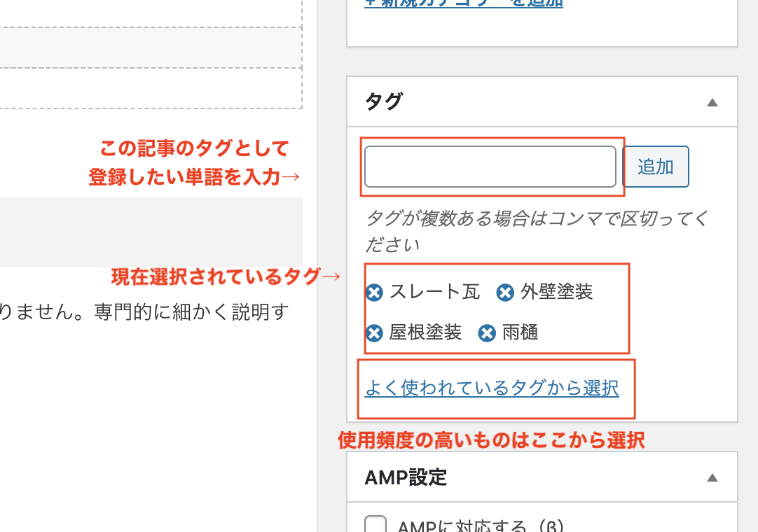The height and width of the screenshot is (532, 758).
Task: Remove the 屋根塗装 tag
Action: [375, 333]
